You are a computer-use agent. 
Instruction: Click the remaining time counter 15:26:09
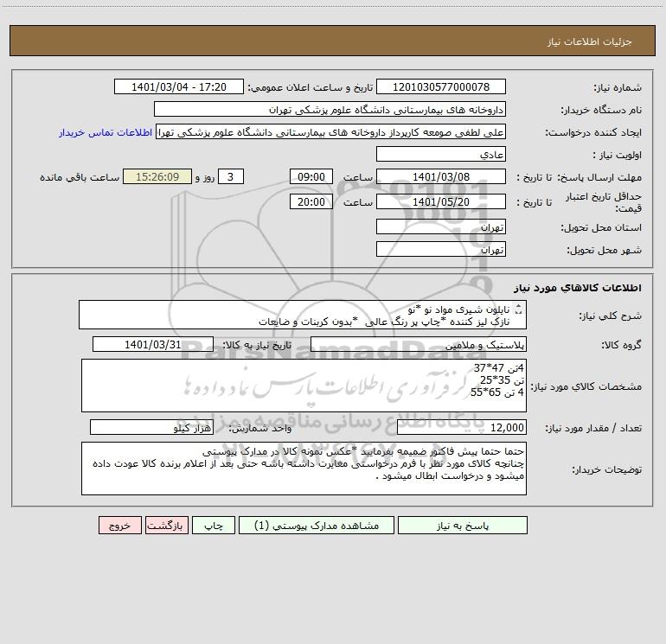pyautogui.click(x=157, y=176)
